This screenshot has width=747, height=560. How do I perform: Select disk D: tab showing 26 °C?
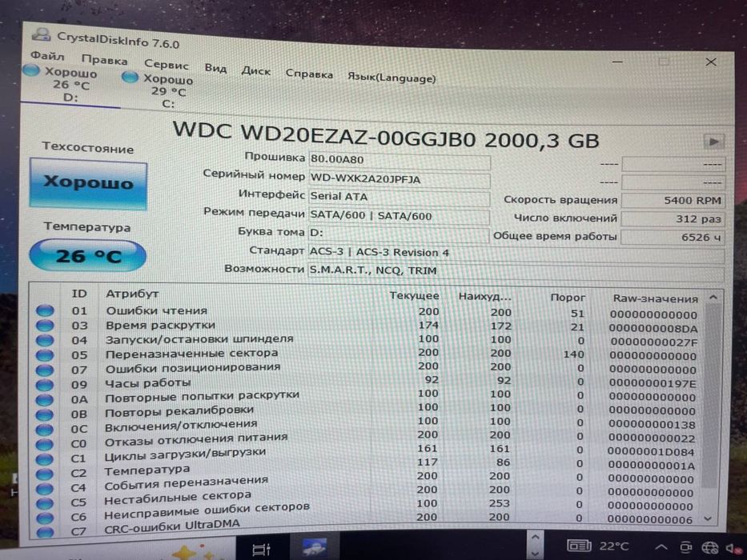pyautogui.click(x=70, y=85)
